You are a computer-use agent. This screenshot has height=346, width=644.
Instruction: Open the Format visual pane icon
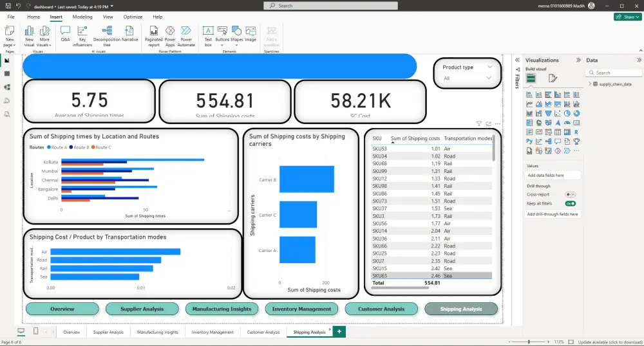pos(553,78)
